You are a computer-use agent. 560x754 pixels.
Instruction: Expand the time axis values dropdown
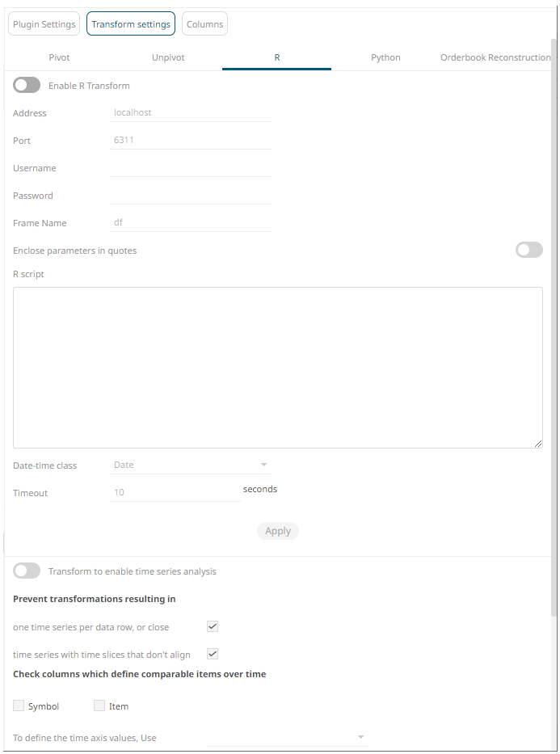pos(287,737)
